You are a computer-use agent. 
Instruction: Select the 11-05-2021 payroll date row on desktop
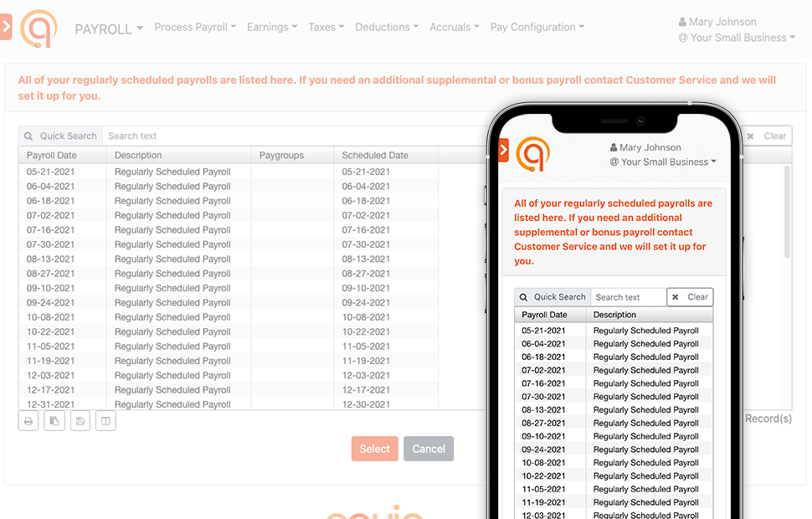point(254,346)
